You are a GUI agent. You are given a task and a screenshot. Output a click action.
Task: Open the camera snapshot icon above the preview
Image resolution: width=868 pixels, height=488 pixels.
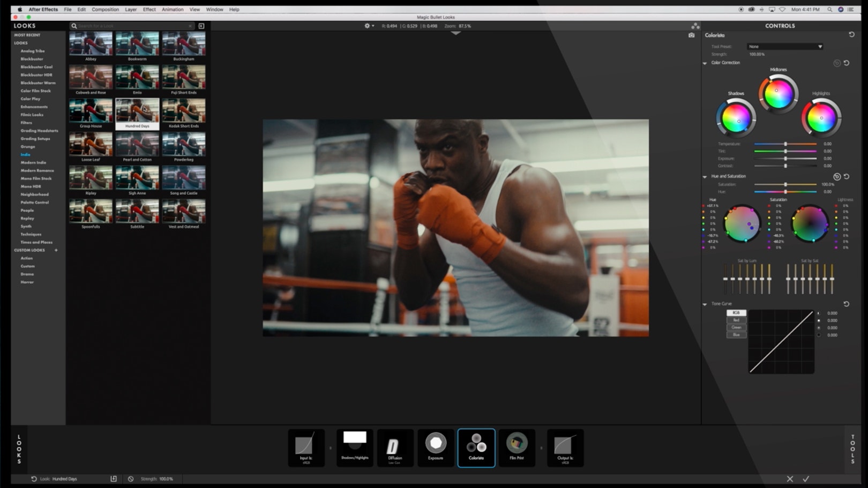[x=691, y=35]
